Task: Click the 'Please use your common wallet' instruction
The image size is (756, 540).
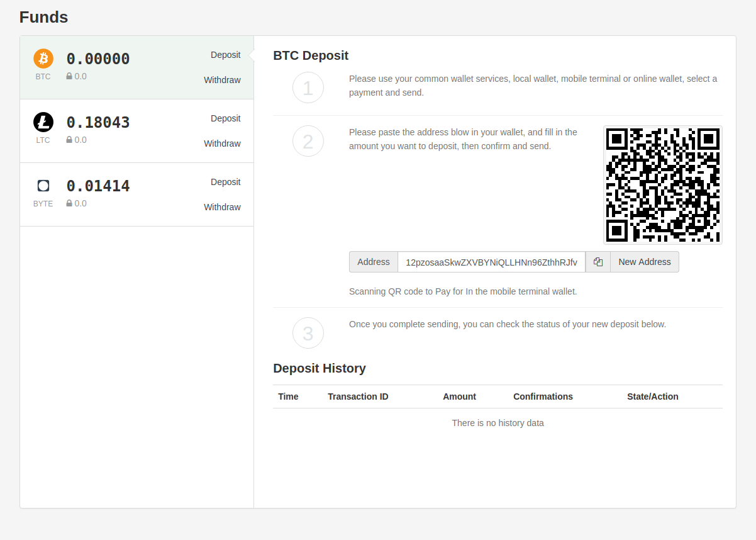Action: pyautogui.click(x=533, y=86)
